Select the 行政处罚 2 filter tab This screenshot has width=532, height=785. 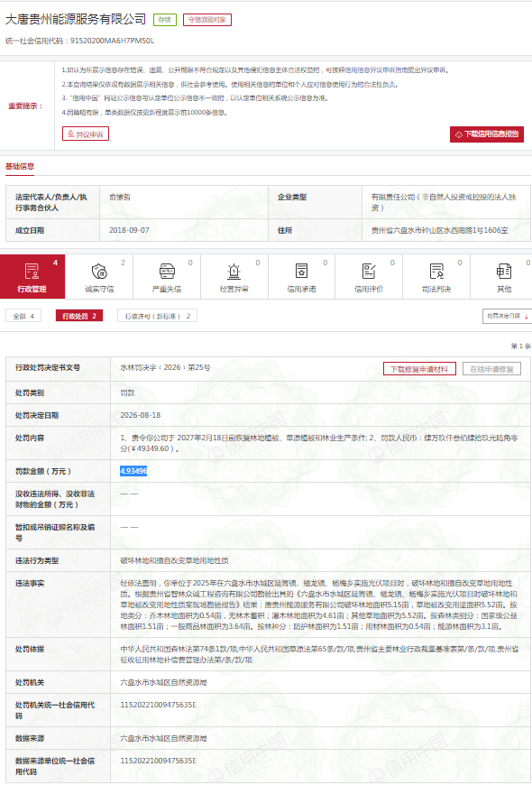(79, 316)
